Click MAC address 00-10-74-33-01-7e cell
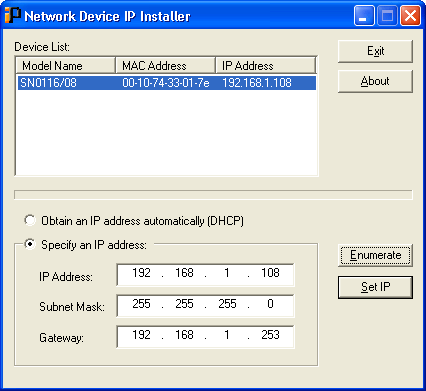Image resolution: width=426 pixels, height=391 pixels. click(166, 83)
